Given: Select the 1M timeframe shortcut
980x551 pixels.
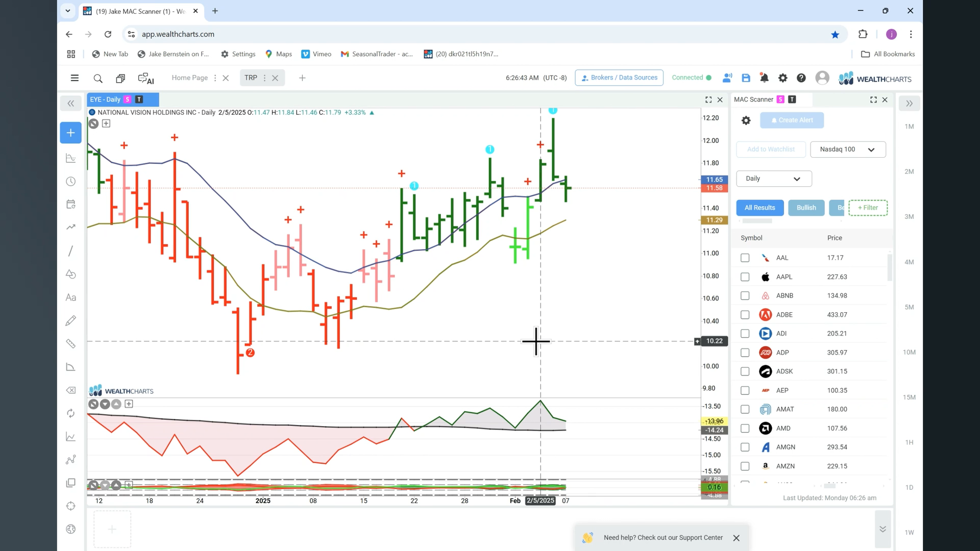Looking at the screenshot, I should (909, 127).
